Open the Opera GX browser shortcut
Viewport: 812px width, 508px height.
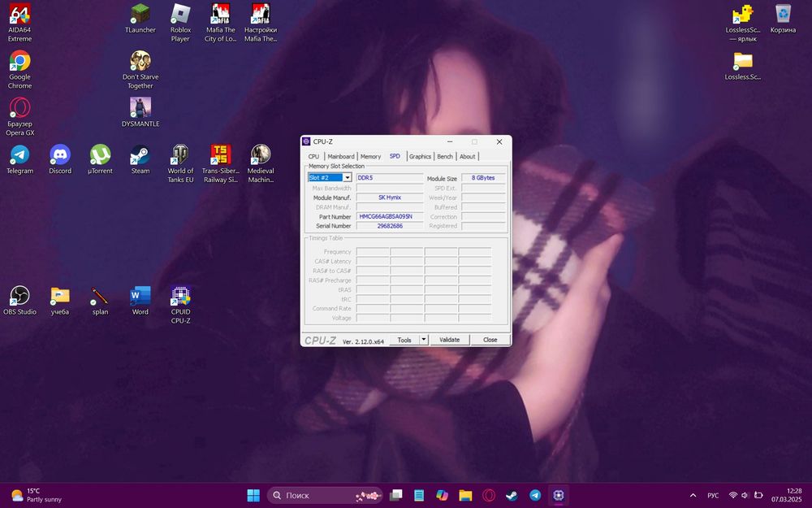[19, 117]
